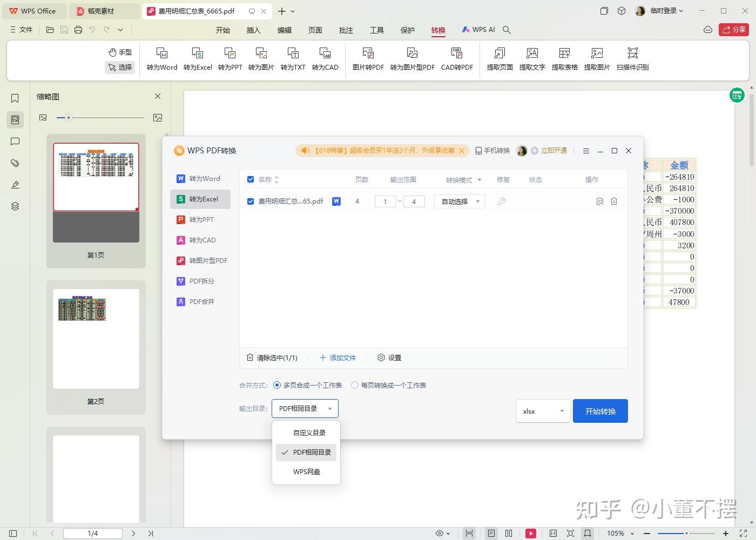Click the print icon in quick toolbar

(78, 30)
